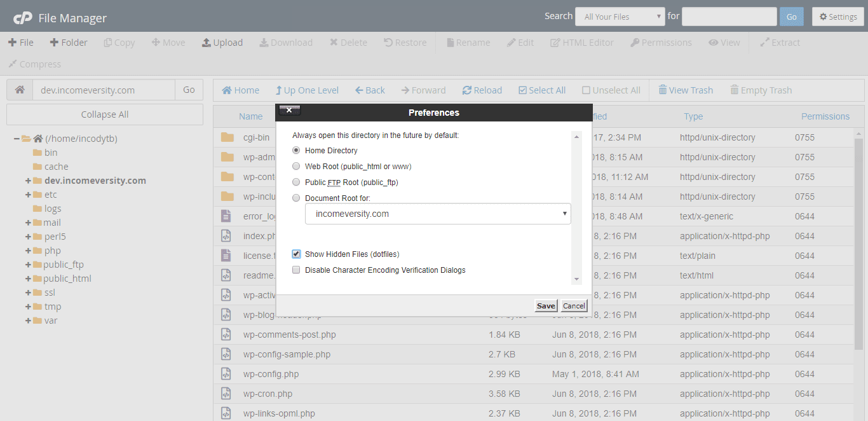This screenshot has width=868, height=421.
Task: Click the Reload icon in navigation bar
Action: click(467, 90)
